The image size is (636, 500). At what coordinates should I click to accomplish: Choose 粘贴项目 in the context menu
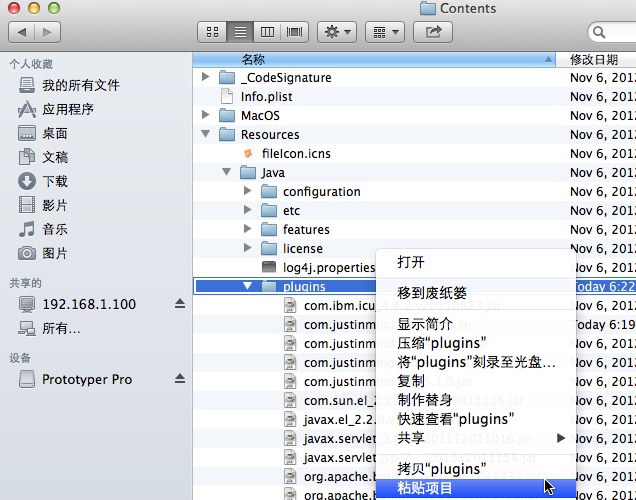(x=425, y=488)
